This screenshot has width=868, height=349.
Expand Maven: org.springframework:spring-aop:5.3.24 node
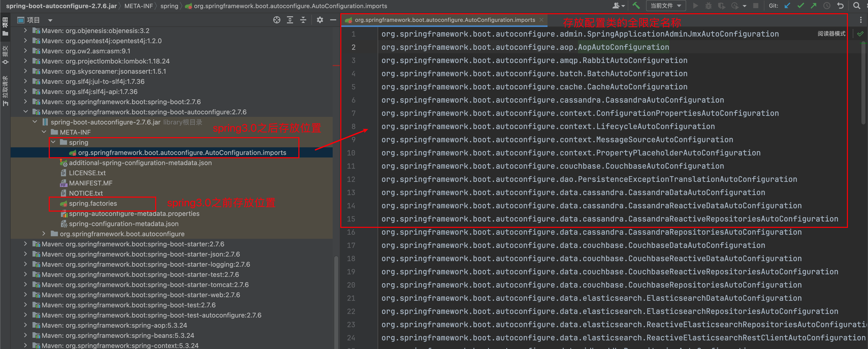coord(25,325)
